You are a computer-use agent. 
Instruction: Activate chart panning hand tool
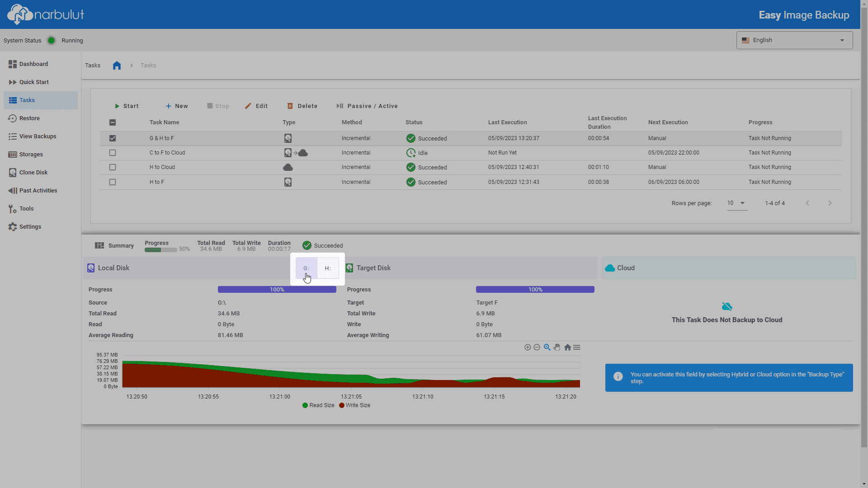(x=557, y=347)
